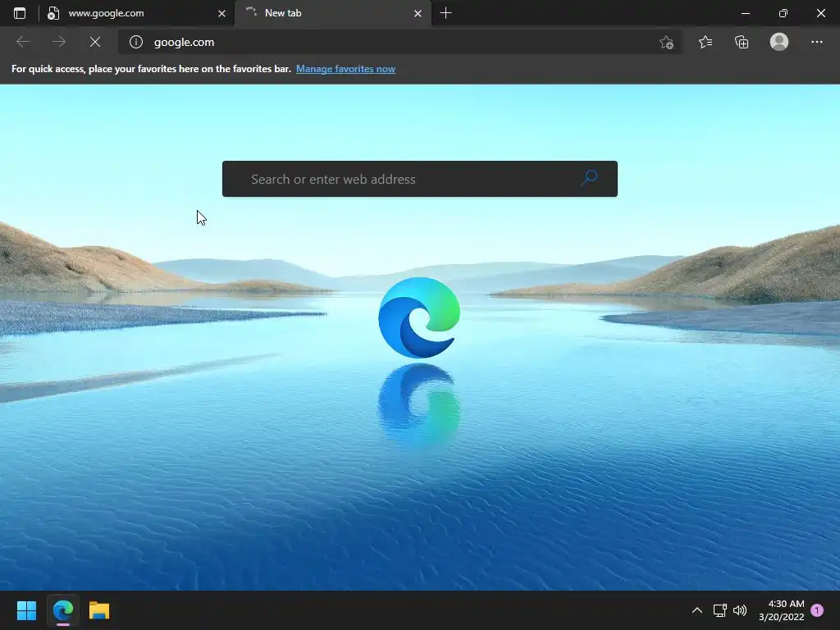Open volume control in tray
The width and height of the screenshot is (840, 630).
point(740,610)
